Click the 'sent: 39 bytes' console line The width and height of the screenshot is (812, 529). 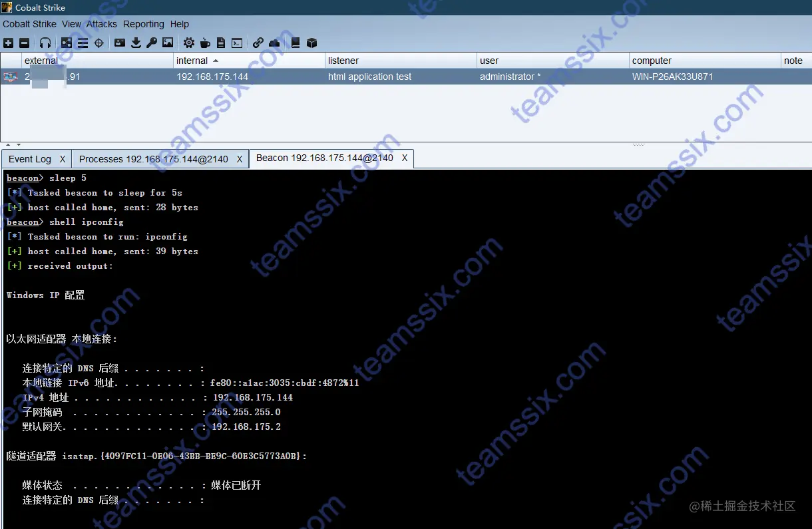click(102, 251)
